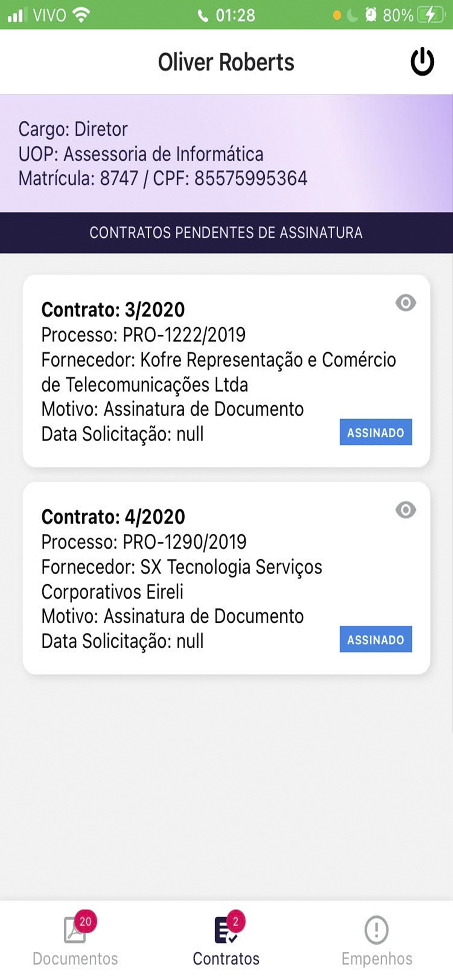The height and width of the screenshot is (980, 453).
Task: Tap the Wi-Fi icon in status bar
Action: click(81, 15)
